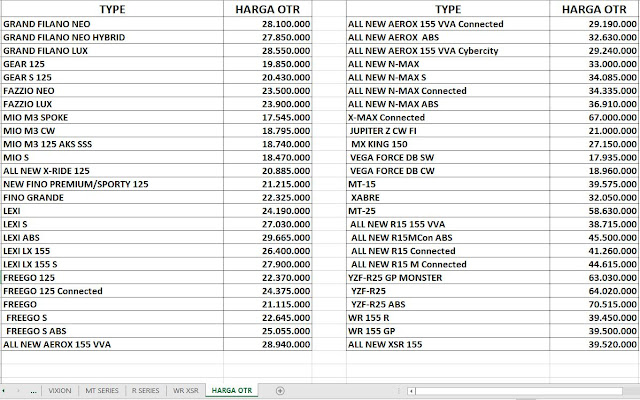Select the MT-15 cell

click(448, 184)
